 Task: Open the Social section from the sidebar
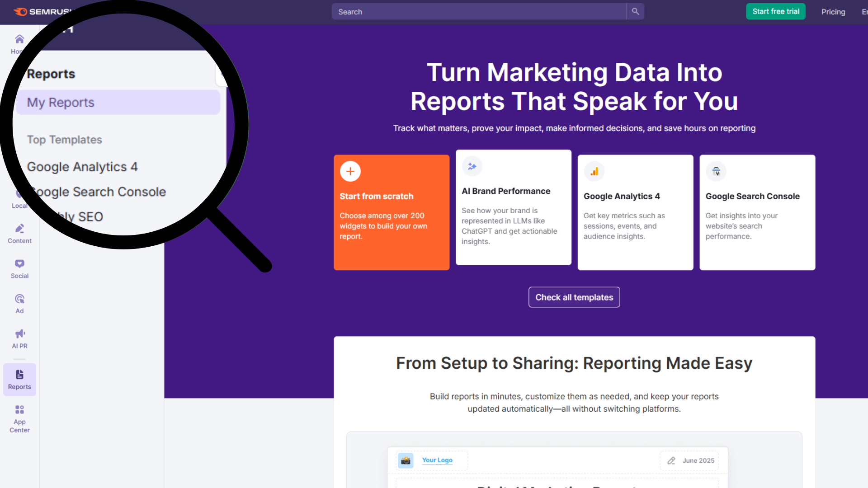(19, 268)
